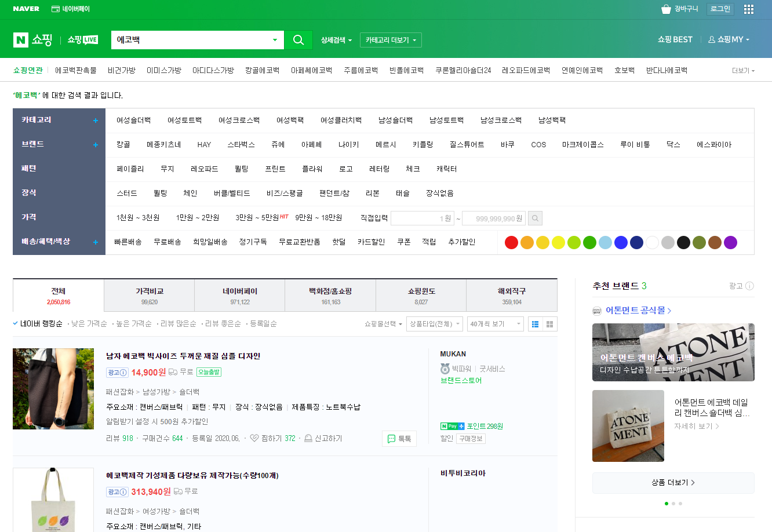
Task: Switch to 네이버페이 tab
Action: (x=240, y=296)
